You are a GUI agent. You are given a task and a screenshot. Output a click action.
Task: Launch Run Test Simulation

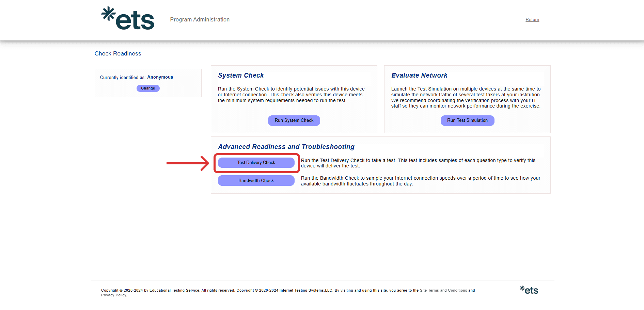pos(467,120)
